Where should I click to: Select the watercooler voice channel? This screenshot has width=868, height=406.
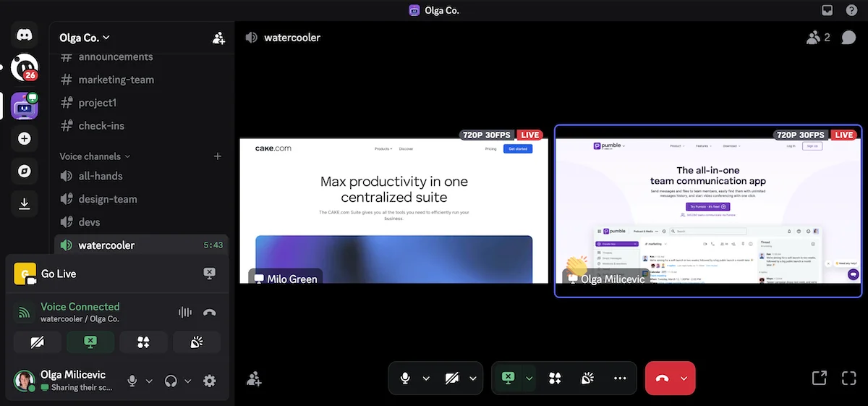(x=142, y=245)
